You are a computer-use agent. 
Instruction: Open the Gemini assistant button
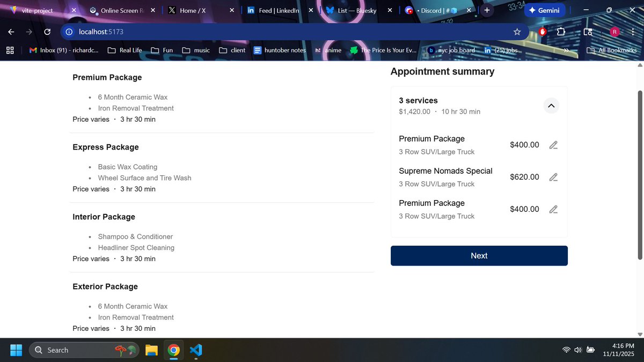click(x=544, y=10)
